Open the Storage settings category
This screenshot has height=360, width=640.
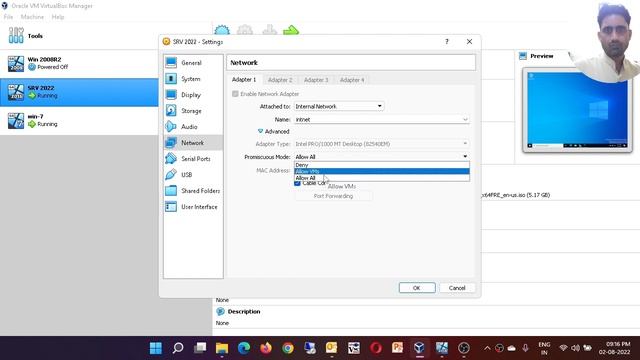[193, 111]
